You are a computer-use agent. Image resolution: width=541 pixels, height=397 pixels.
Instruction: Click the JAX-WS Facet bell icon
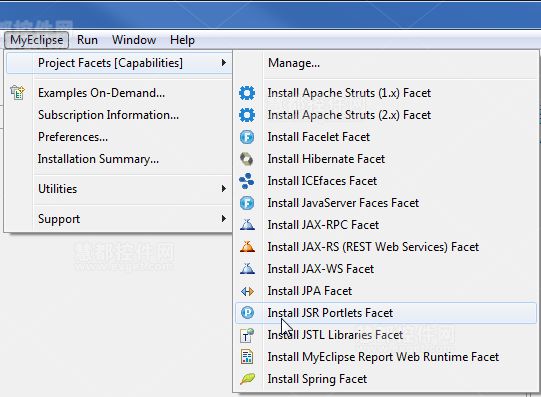click(247, 269)
